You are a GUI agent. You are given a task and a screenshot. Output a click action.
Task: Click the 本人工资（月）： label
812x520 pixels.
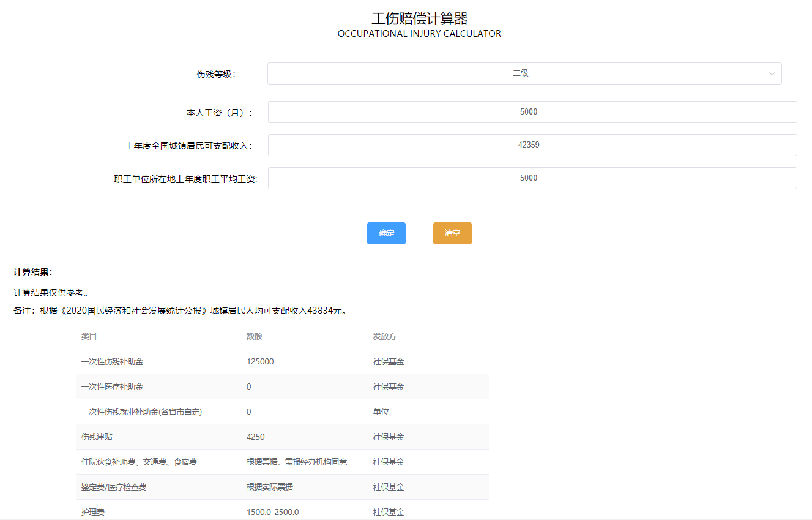tap(220, 113)
